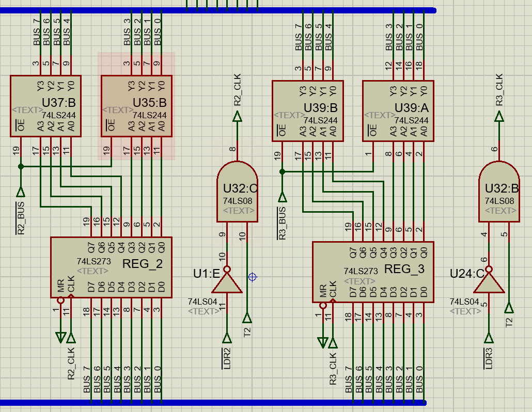This screenshot has height=412, width=532.
Task: Click the BUS 7 wire label below REG_2
Action: click(x=87, y=379)
